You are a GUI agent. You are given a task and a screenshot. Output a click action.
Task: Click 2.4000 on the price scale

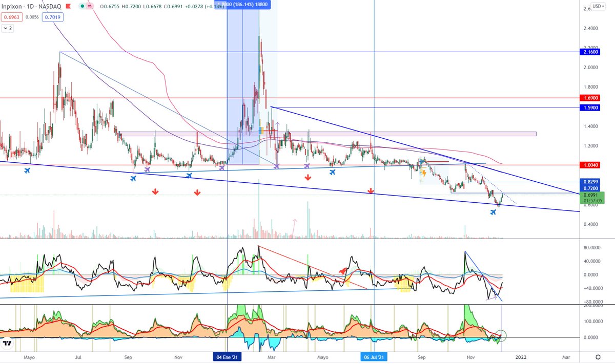tap(590, 29)
